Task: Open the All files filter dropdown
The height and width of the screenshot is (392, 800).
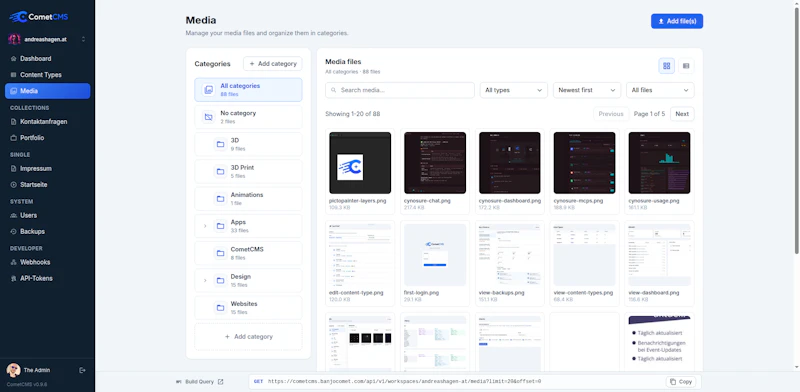Action: (x=660, y=90)
